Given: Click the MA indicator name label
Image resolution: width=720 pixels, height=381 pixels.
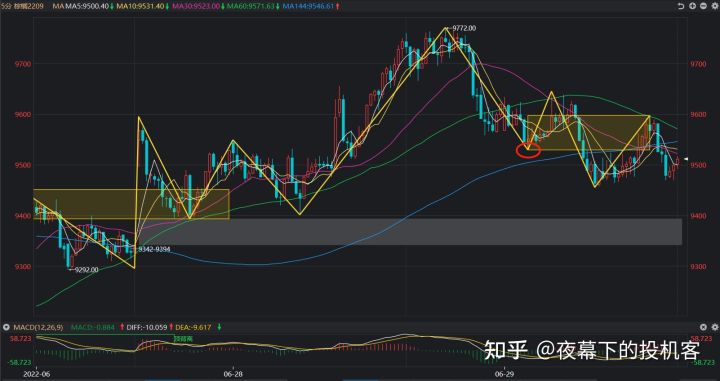Looking at the screenshot, I should pyautogui.click(x=58, y=6).
